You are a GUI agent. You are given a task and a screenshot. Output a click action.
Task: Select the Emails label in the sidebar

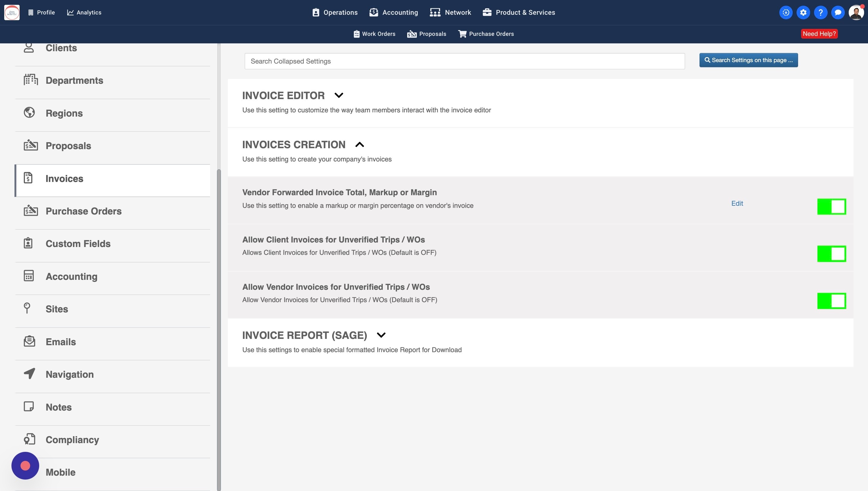pos(61,342)
